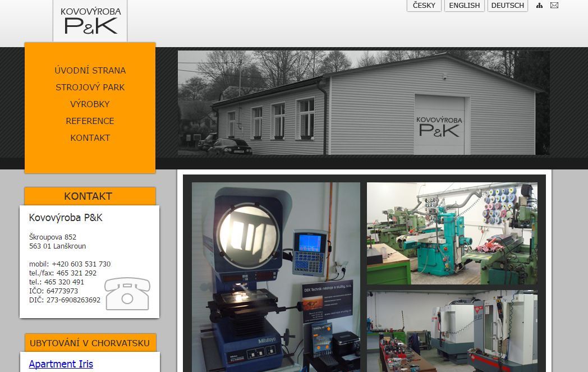Go to Strojový park page
Viewport: 588px width, 372px height.
90,88
